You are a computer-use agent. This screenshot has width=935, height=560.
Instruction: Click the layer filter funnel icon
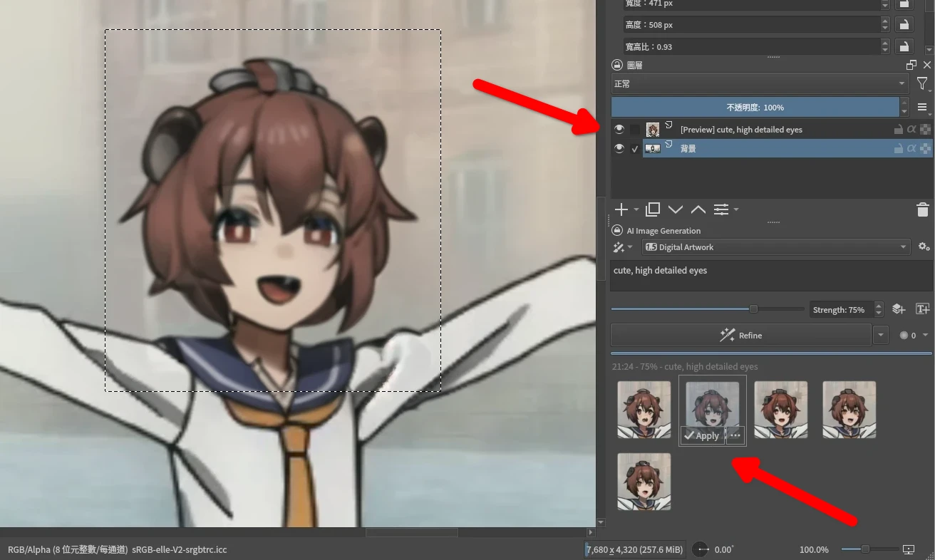click(922, 84)
